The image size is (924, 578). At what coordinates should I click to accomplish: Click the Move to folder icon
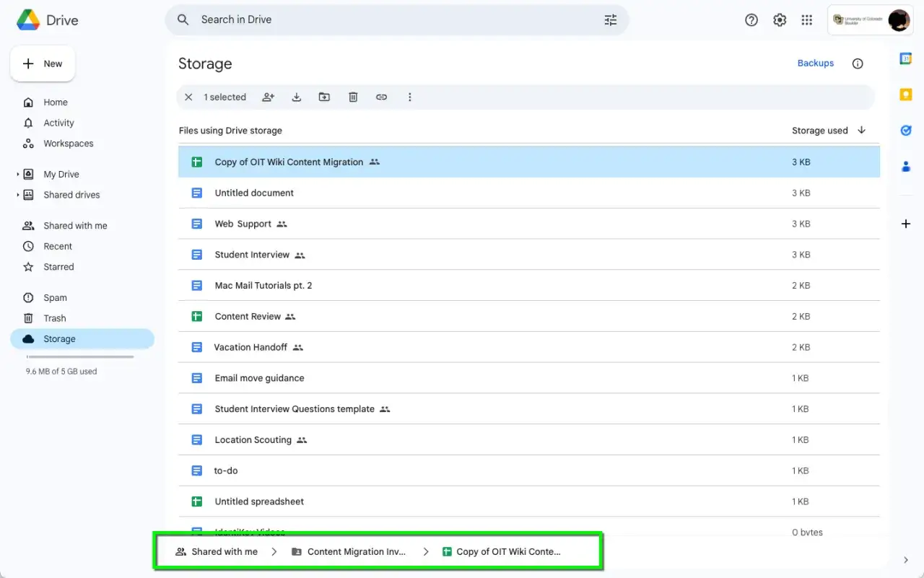[x=324, y=97]
